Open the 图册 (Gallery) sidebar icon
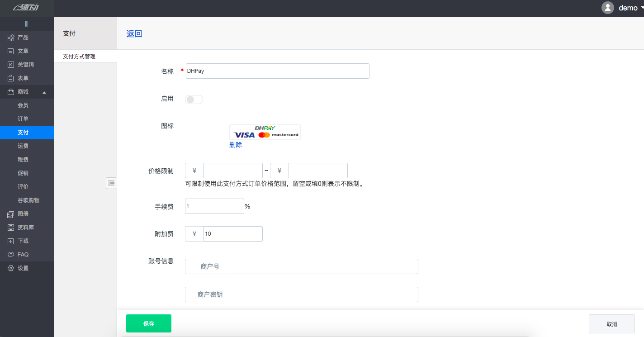The height and width of the screenshot is (337, 644). coord(11,214)
